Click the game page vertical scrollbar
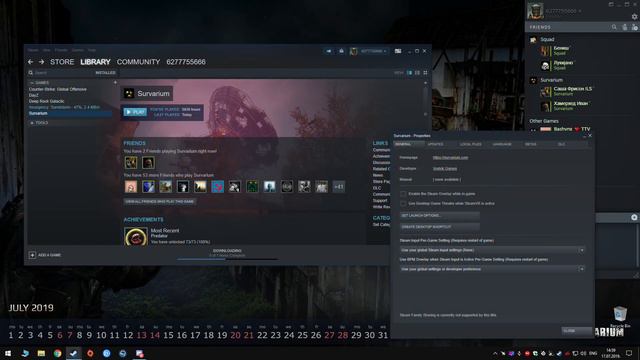The image size is (640, 360). [425, 98]
